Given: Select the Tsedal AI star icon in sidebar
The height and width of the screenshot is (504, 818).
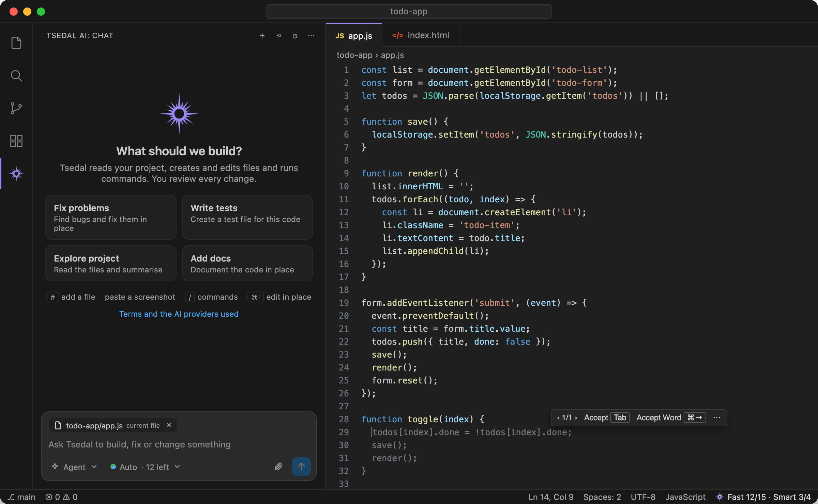Looking at the screenshot, I should click(x=16, y=174).
